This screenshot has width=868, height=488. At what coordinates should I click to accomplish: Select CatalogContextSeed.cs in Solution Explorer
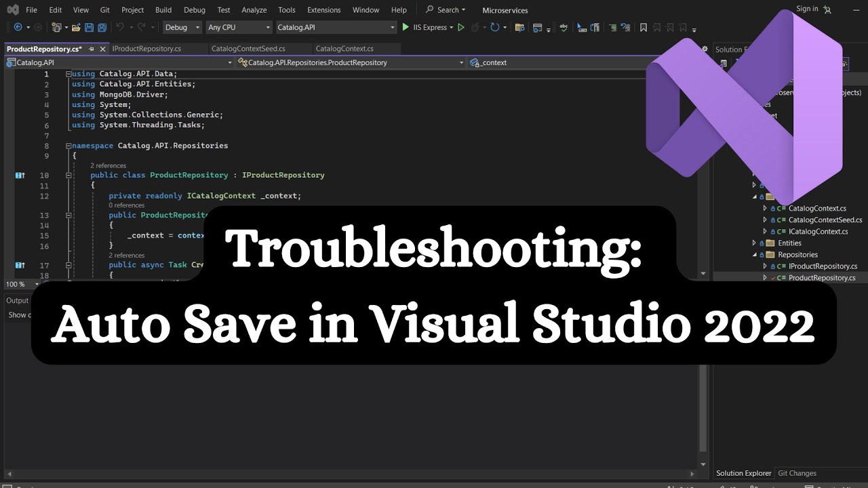[825, 220]
